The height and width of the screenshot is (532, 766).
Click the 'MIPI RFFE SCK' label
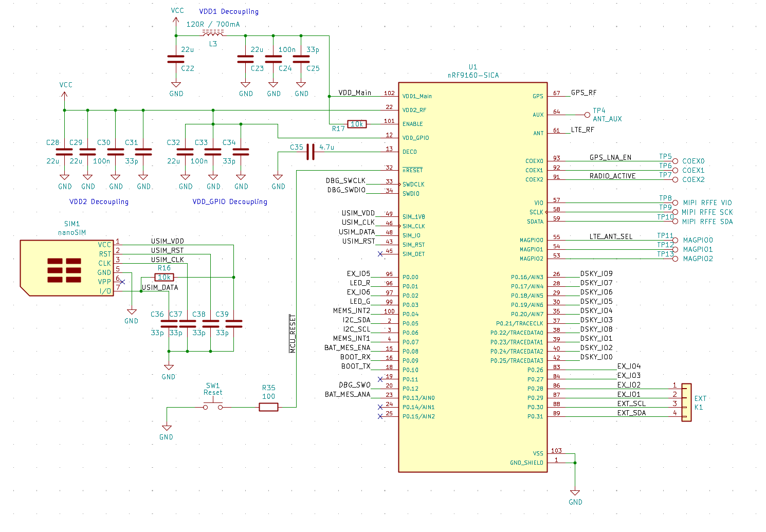pos(707,212)
